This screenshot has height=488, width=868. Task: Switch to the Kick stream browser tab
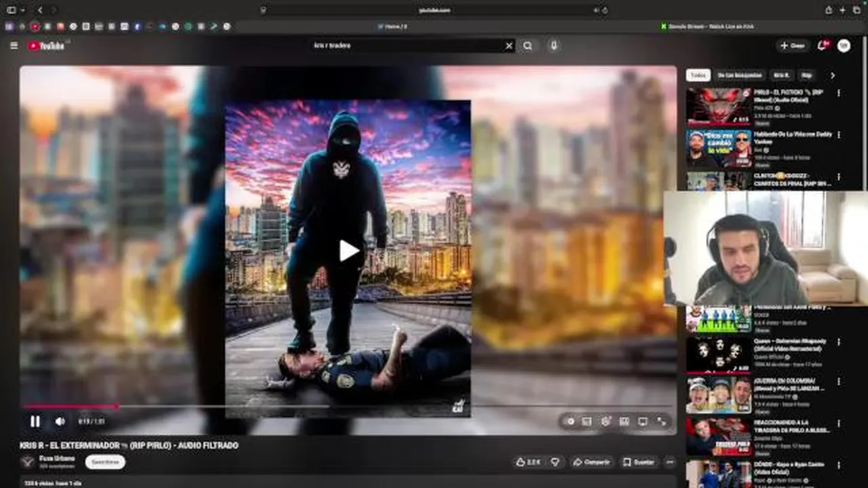coord(707,26)
